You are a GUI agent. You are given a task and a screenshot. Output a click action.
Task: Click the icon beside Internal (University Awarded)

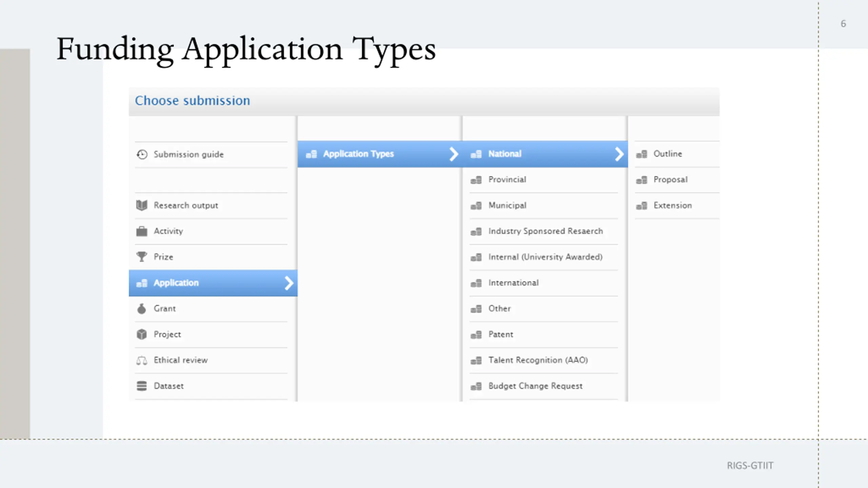476,257
